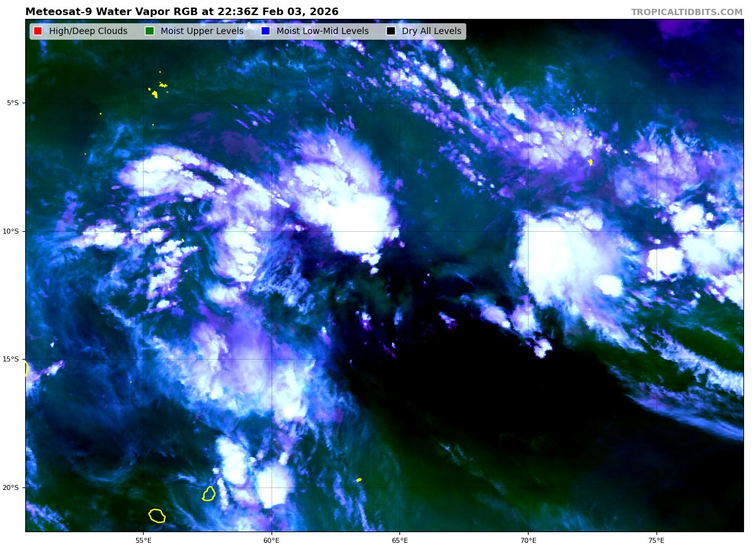Viewport: 756px width, 546px height.
Task: Click the green Moist Upper Levels swatch
Action: (149, 31)
